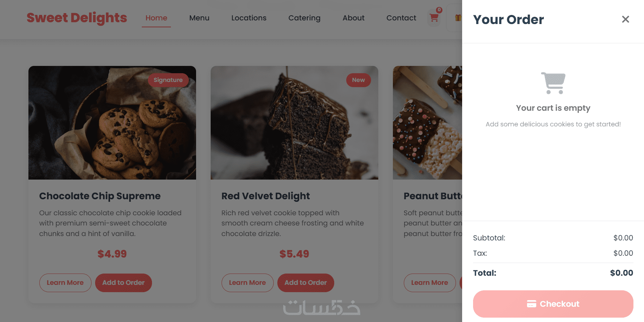Add Red Velvet Delight to order
Viewport: 644px width, 322px height.
click(306, 283)
